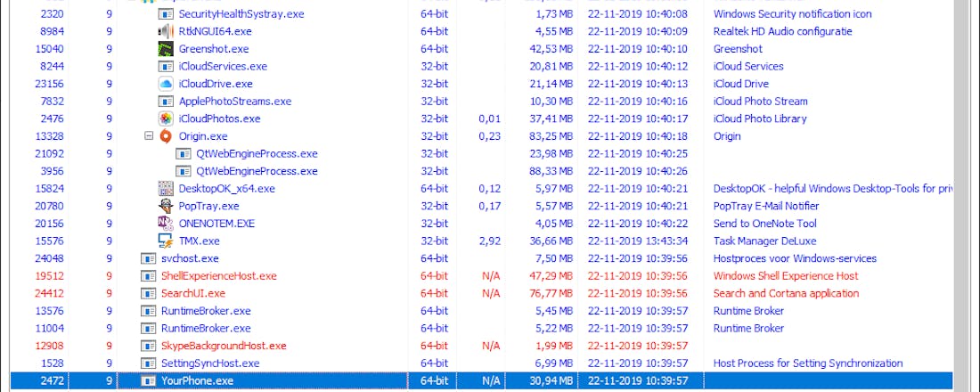The image size is (980, 392).
Task: Click the Search and Cortana application description
Action: [787, 293]
